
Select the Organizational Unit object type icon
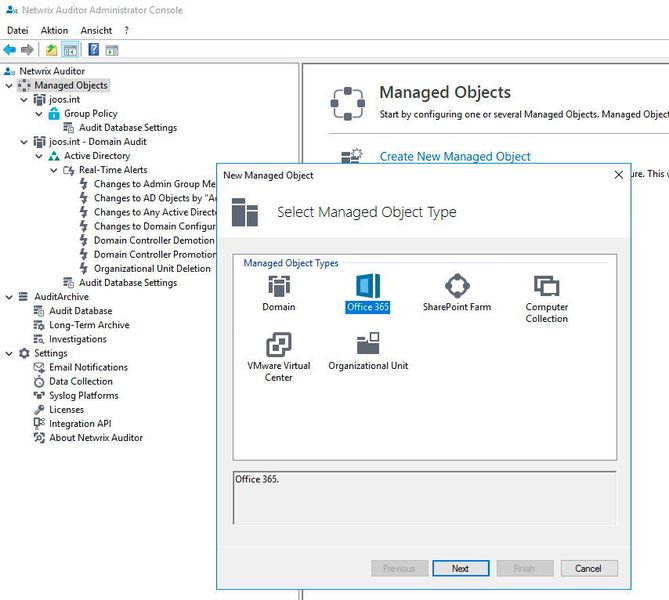coord(368,344)
